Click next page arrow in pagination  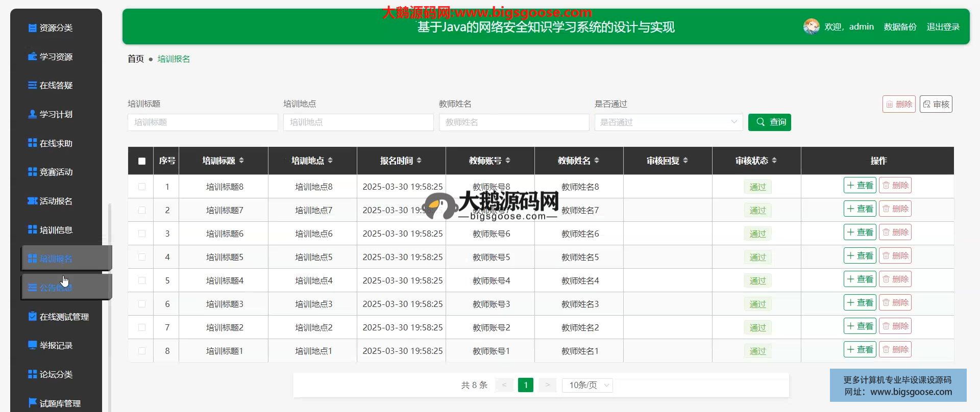click(x=547, y=385)
